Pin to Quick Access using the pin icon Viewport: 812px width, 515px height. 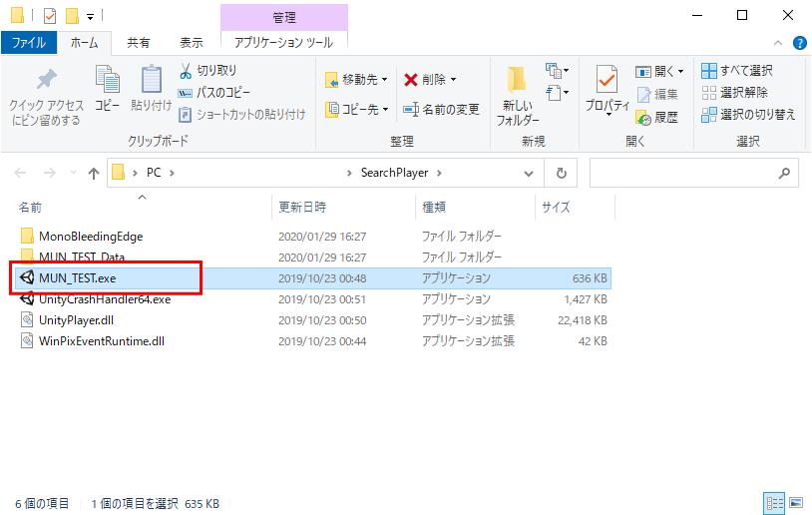coord(46,81)
